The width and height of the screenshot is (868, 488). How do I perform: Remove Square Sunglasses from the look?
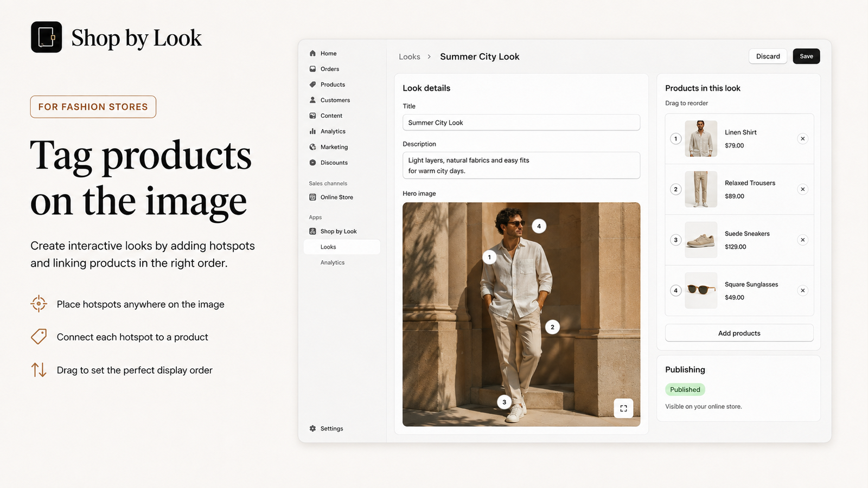[802, 291]
